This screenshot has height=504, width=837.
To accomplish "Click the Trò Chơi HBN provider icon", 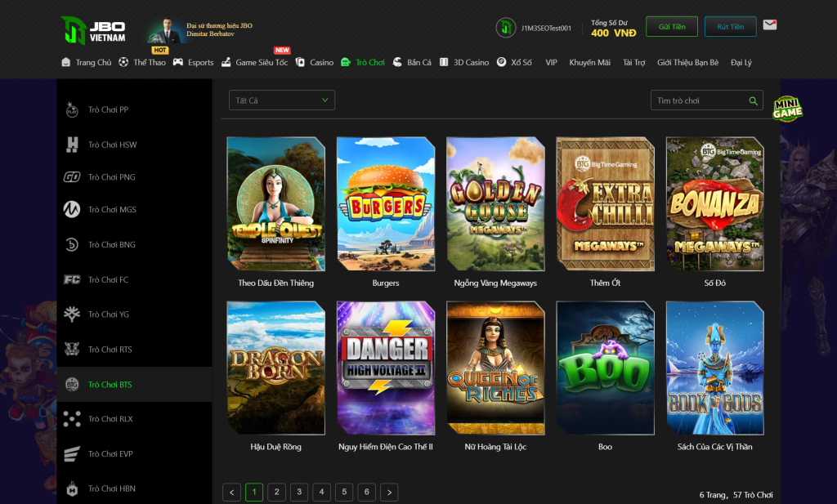I will 72,488.
